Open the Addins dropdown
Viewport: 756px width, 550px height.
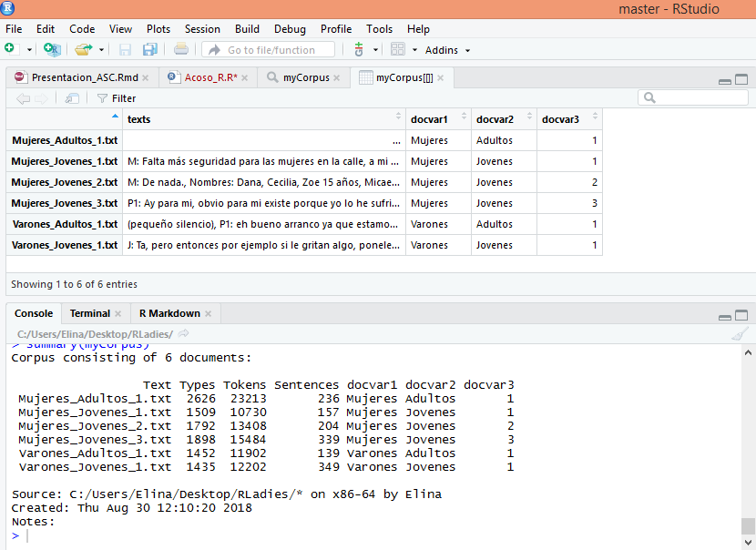447,50
